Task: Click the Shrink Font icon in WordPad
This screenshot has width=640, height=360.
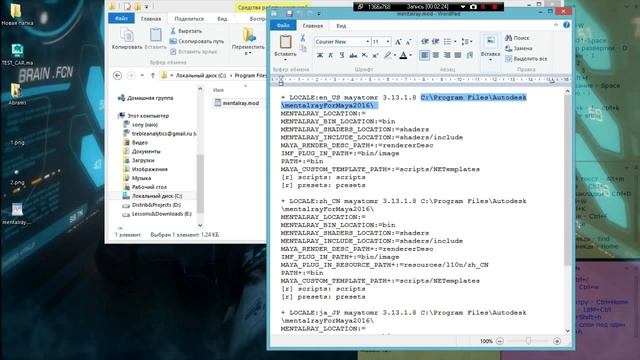Action: [x=409, y=42]
